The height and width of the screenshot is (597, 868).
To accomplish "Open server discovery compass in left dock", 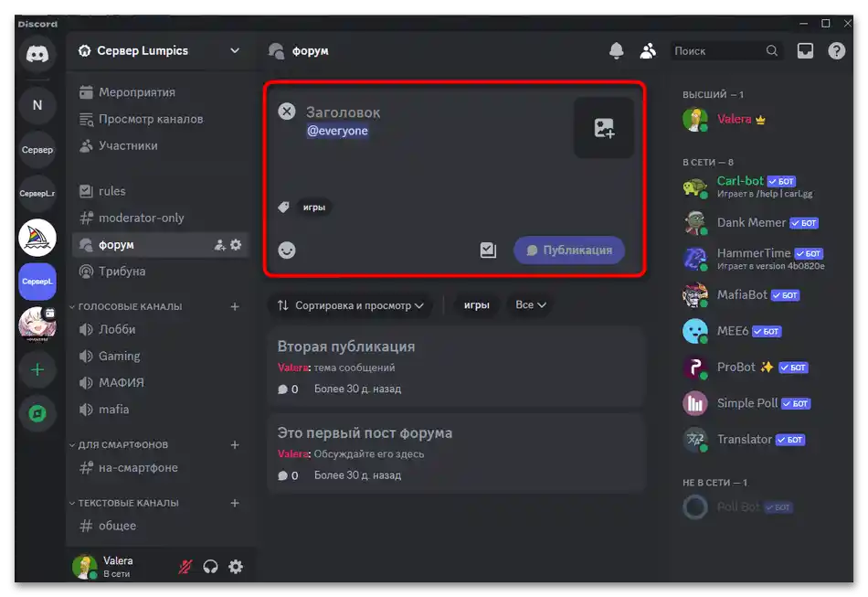I will click(37, 413).
